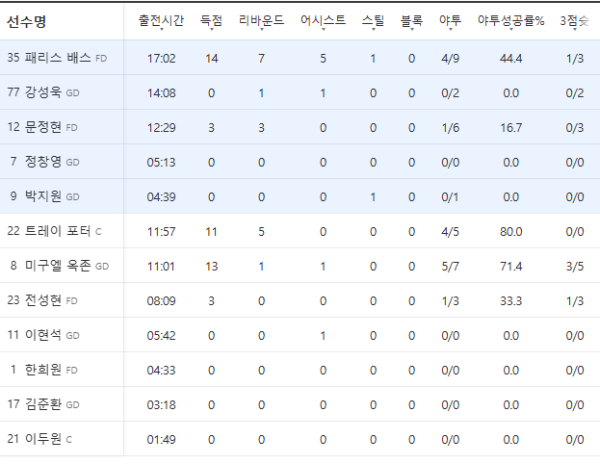Viewport: 600px width, 464px height.
Task: Click the 선수명 column header
Action: pyautogui.click(x=26, y=21)
